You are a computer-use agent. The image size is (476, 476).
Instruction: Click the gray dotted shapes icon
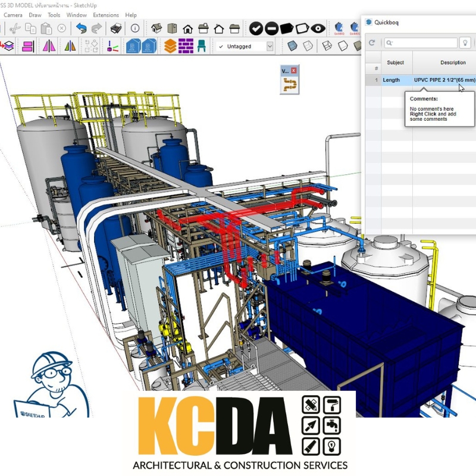(x=92, y=46)
